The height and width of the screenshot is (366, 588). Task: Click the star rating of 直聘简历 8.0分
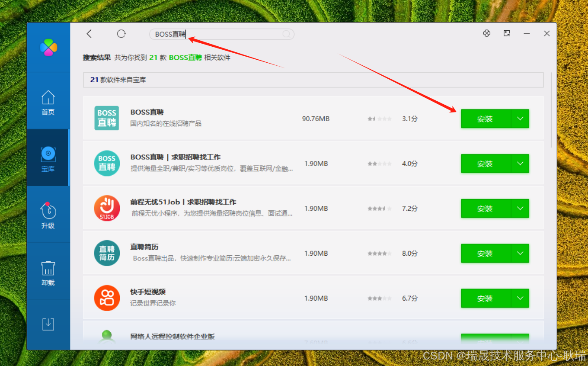(x=380, y=254)
